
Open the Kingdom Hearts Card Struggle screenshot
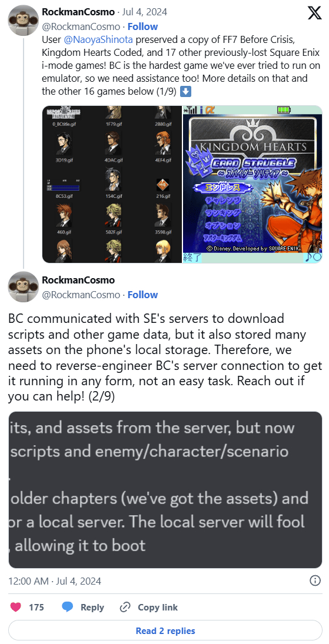[x=252, y=185]
